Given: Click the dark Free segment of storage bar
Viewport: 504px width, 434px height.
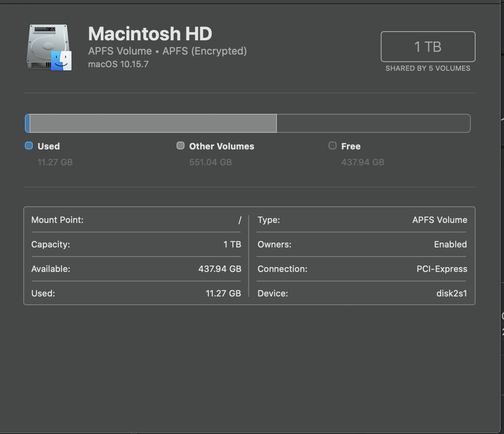Looking at the screenshot, I should click(373, 123).
